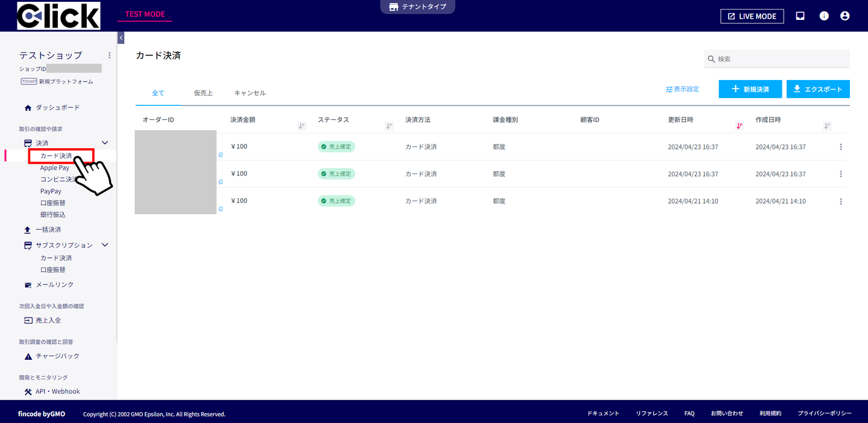Open the ドキュメント footer link
Image resolution: width=868 pixels, height=423 pixels.
click(x=603, y=414)
